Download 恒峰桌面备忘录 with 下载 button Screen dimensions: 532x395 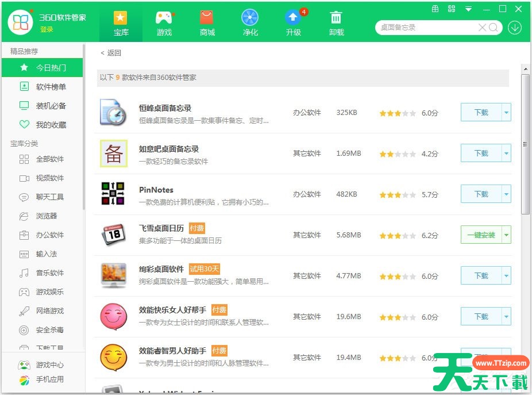click(481, 113)
